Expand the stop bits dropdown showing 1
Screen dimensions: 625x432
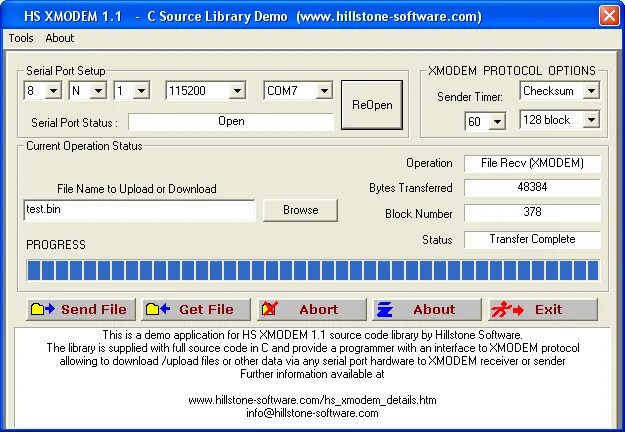pyautogui.click(x=141, y=91)
